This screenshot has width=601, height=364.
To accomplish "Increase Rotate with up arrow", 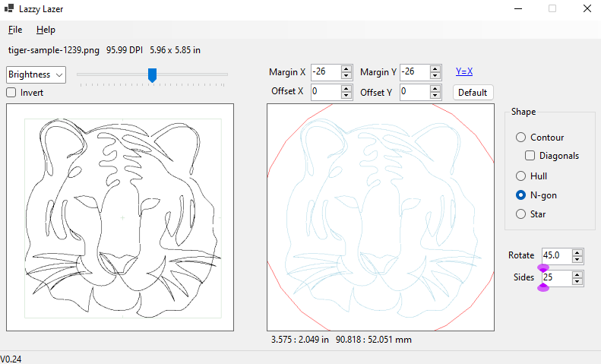I will click(577, 252).
